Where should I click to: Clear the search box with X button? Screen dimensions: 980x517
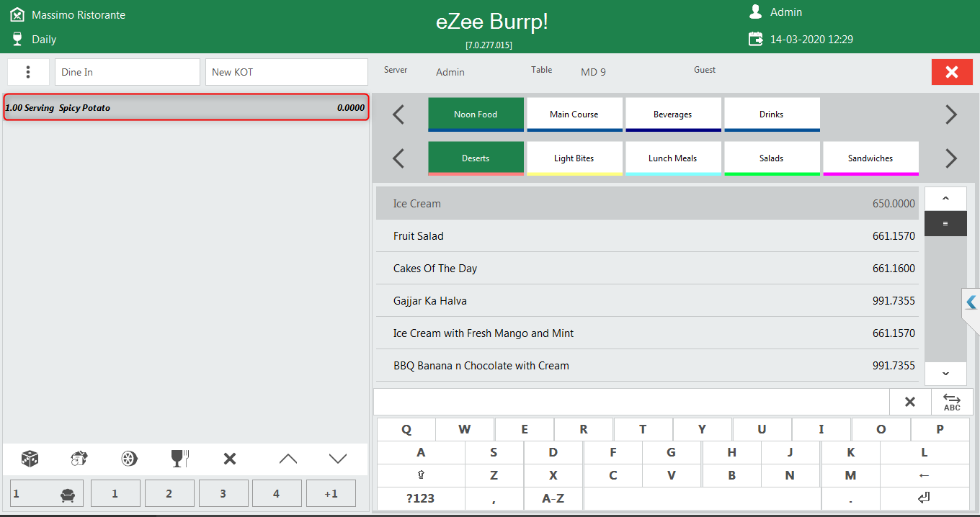tap(910, 402)
